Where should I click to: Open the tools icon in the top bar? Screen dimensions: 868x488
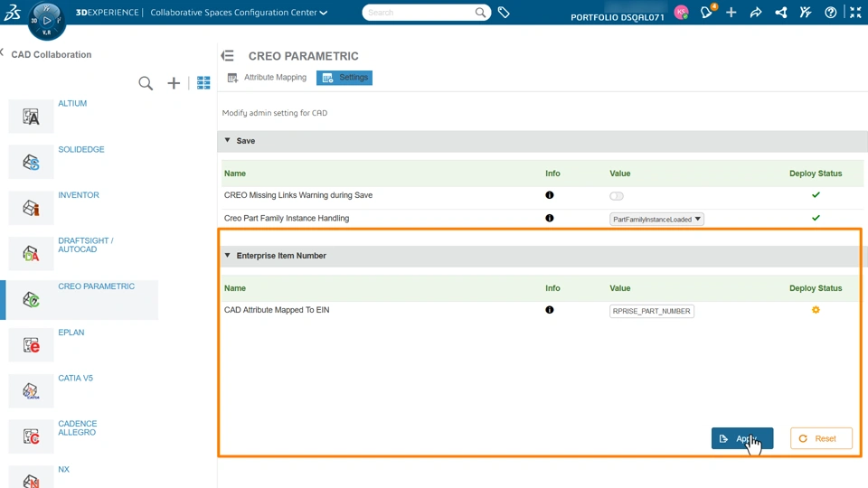coord(806,12)
